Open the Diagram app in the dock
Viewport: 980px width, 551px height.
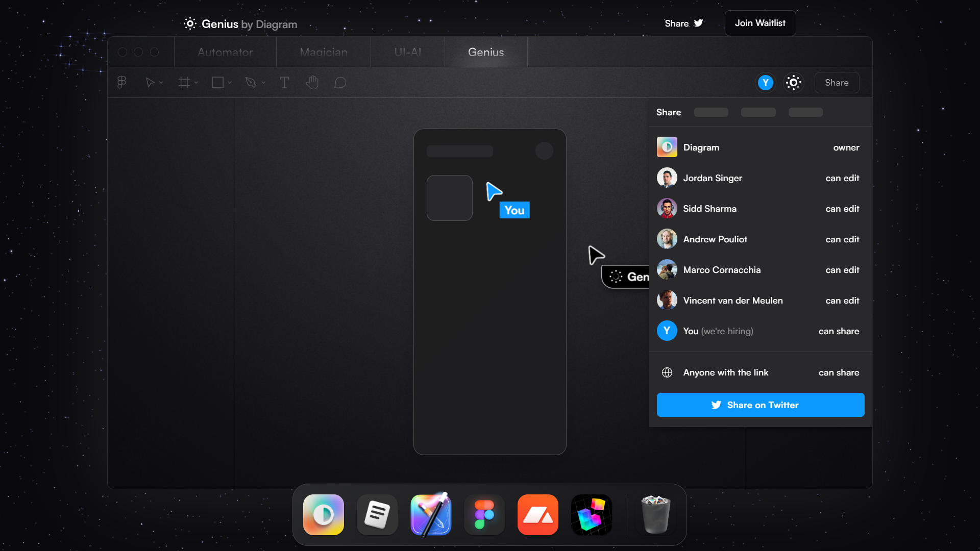pyautogui.click(x=324, y=515)
